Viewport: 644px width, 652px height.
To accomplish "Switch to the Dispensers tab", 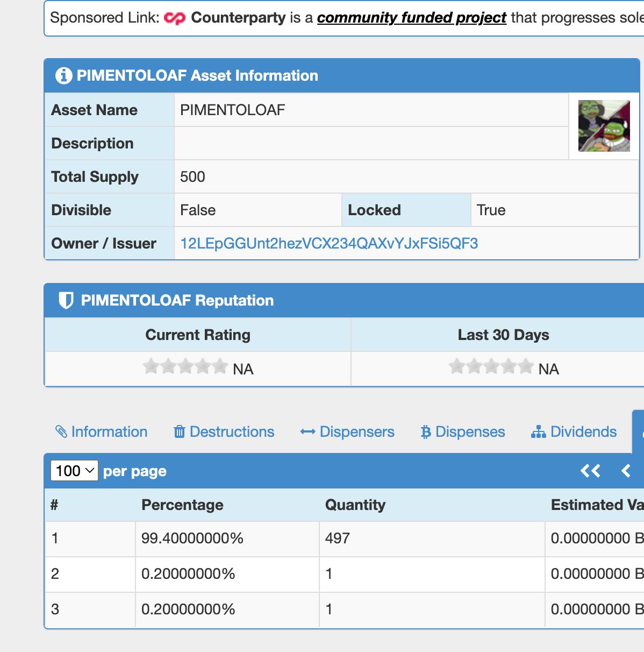I will 347,432.
